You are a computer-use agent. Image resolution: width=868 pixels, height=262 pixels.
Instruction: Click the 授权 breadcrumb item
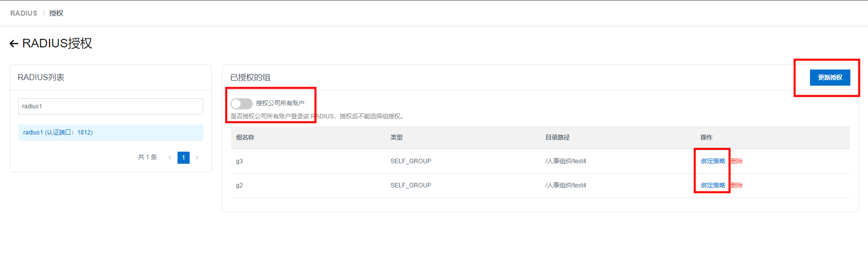pos(56,13)
